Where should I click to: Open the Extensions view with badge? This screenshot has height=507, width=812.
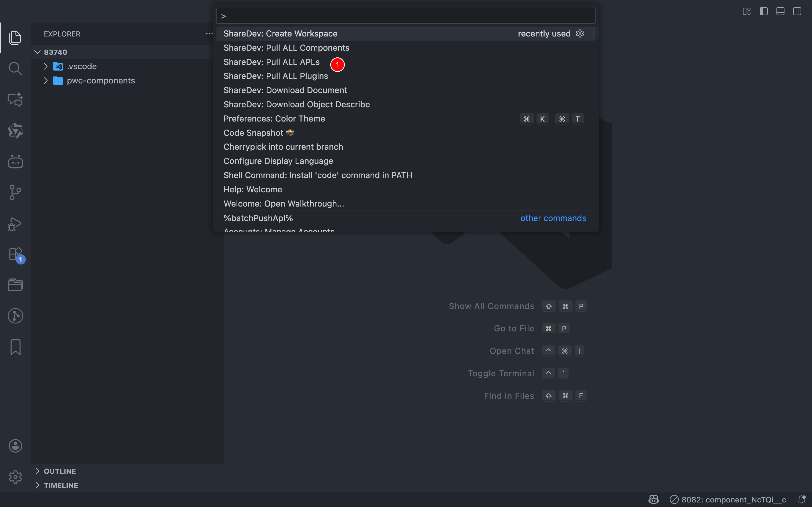click(15, 255)
